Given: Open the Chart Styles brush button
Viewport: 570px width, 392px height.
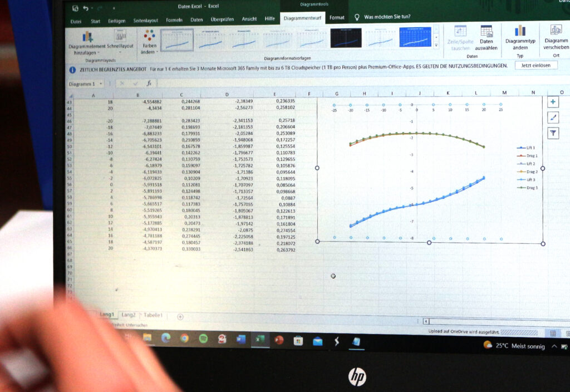Looking at the screenshot, I should coord(553,117).
